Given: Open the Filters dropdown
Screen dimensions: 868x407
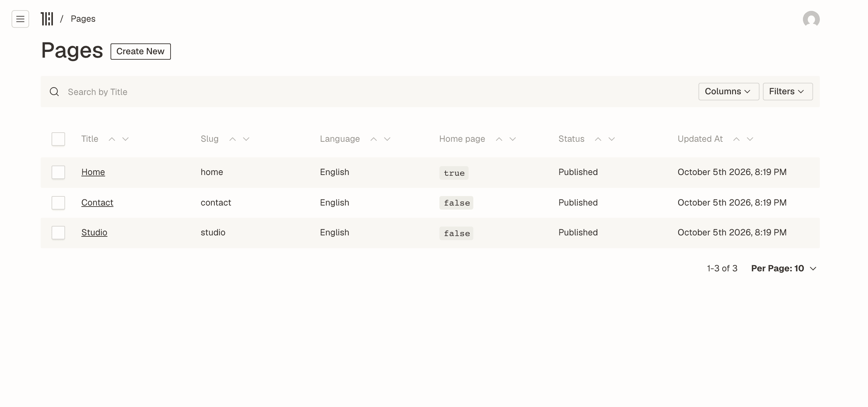Looking at the screenshot, I should pos(788,92).
